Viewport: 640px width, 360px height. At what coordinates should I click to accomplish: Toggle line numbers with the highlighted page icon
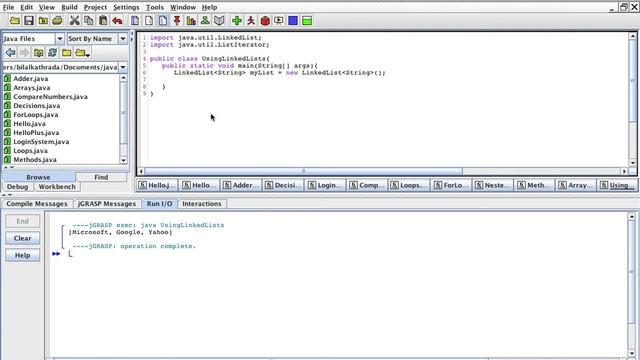coord(163,20)
